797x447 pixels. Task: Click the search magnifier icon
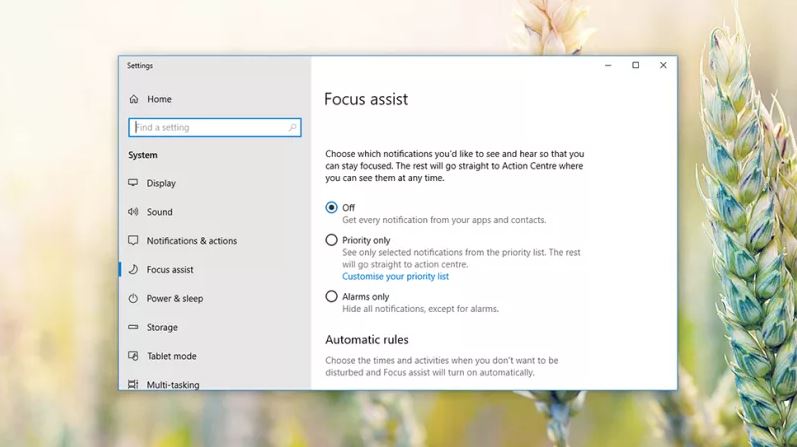(292, 128)
